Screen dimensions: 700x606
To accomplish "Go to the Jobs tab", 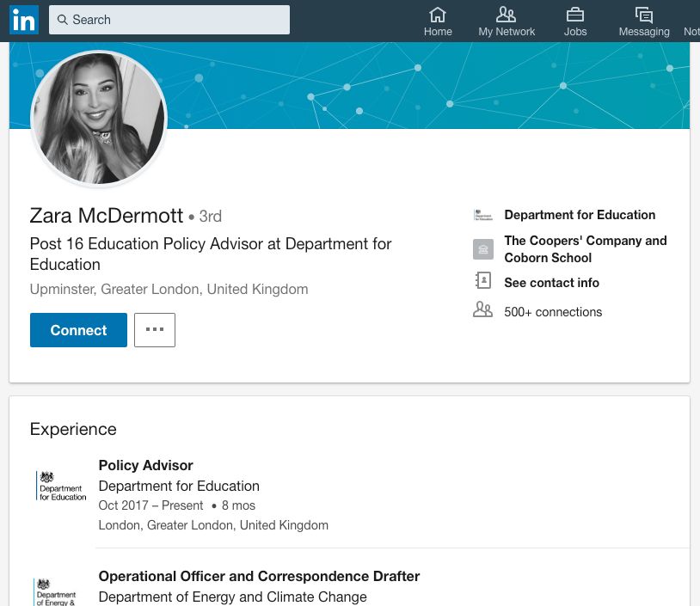I will click(x=575, y=21).
